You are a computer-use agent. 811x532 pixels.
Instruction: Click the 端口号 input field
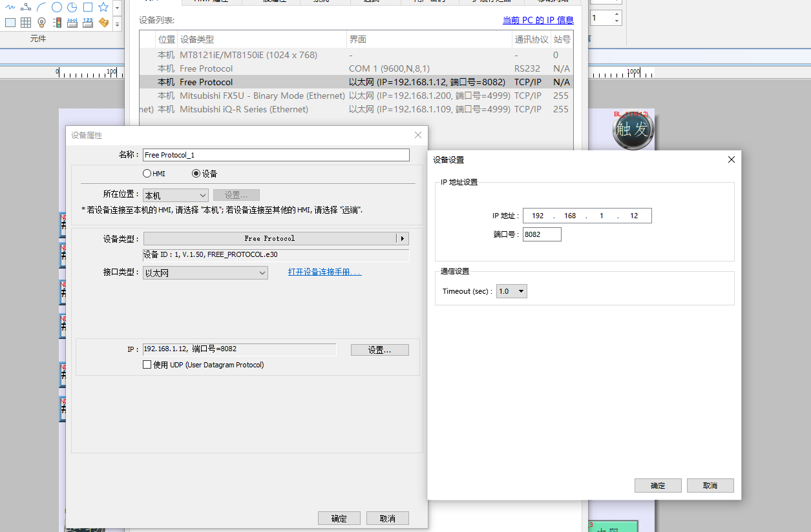coord(542,234)
